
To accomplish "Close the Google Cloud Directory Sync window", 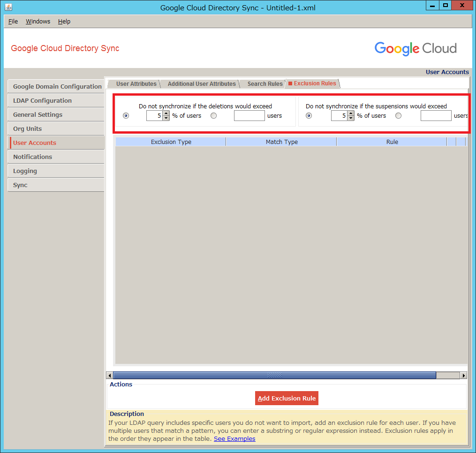I will (462, 6).
